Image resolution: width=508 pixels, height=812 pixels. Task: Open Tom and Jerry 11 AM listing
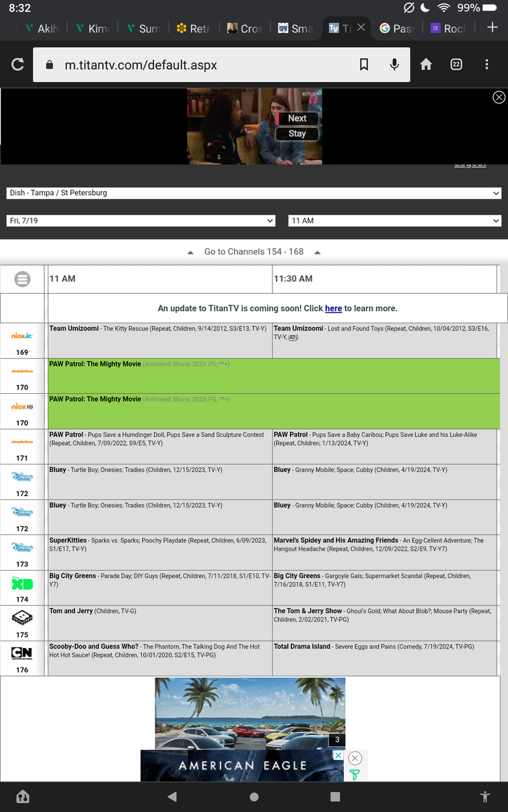[x=159, y=622]
